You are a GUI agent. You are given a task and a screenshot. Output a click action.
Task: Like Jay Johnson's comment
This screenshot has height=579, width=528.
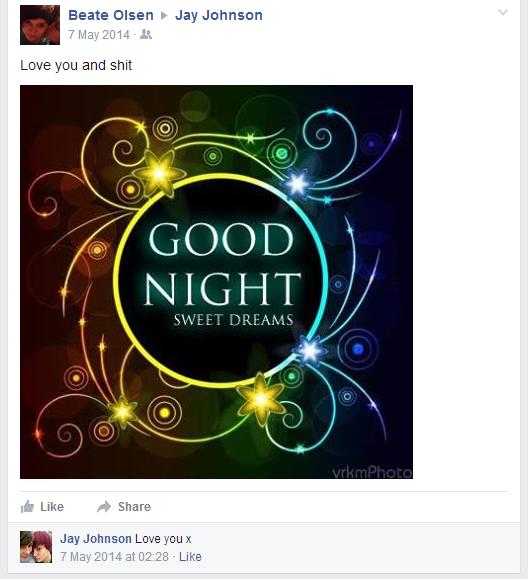(x=190, y=556)
